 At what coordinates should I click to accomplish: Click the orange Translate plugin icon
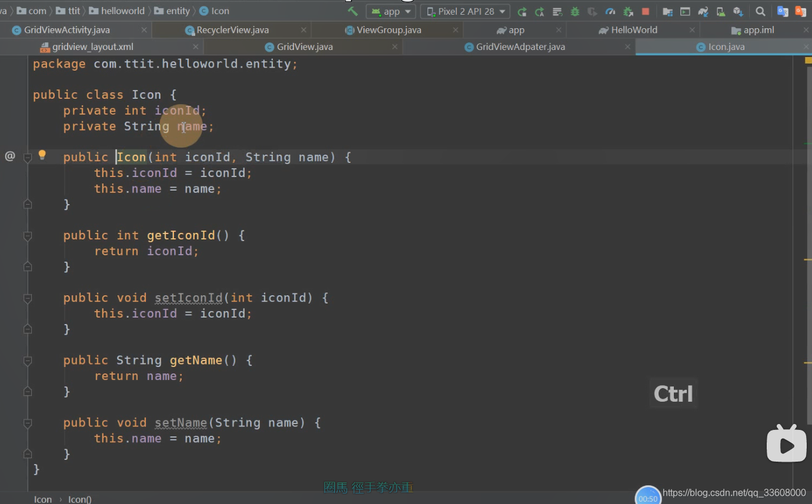tap(800, 11)
